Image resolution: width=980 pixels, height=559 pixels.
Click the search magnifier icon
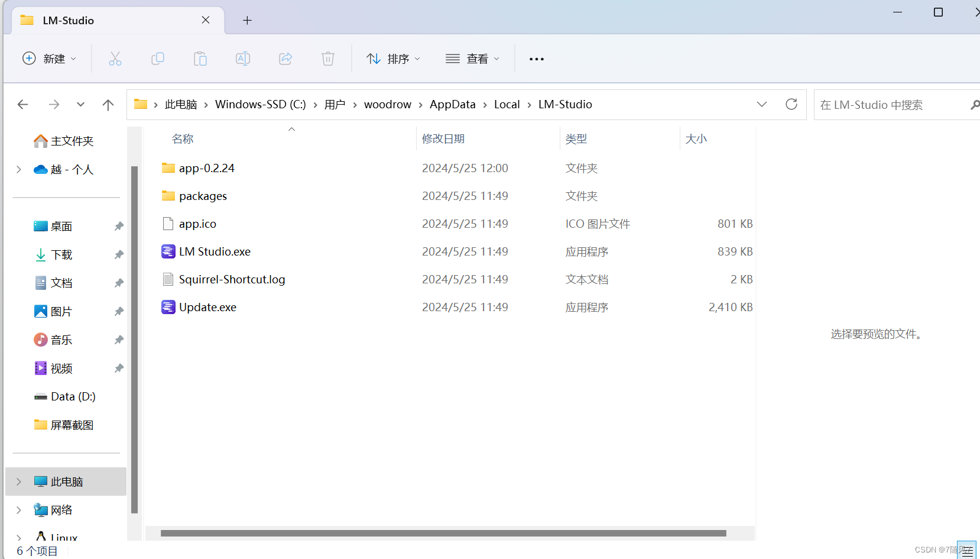click(975, 105)
